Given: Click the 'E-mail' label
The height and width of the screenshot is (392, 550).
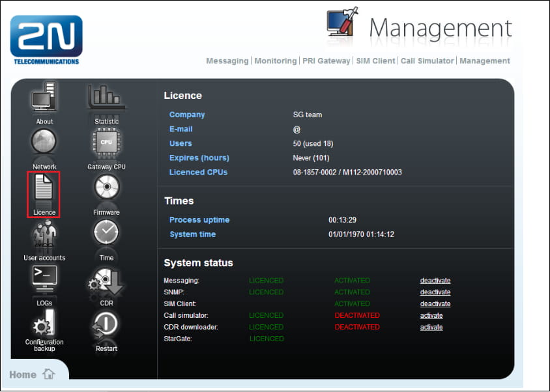Looking at the screenshot, I should click(181, 129).
